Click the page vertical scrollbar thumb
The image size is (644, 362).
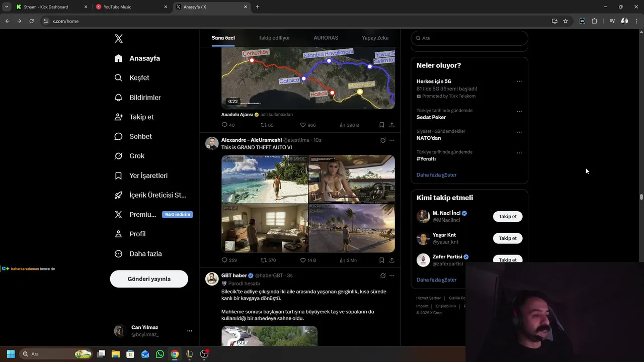[641, 197]
